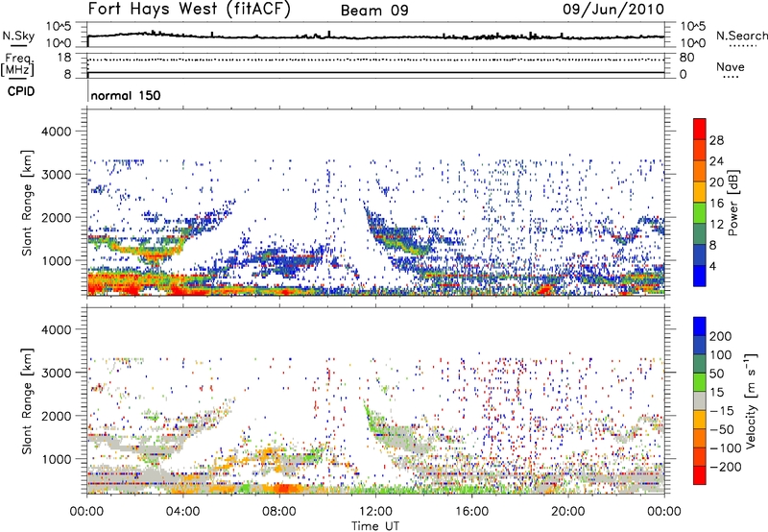Viewport: 768px width, 532px height.
Task: Click the dotted sample line under N.Search legend
Action: click(742, 46)
